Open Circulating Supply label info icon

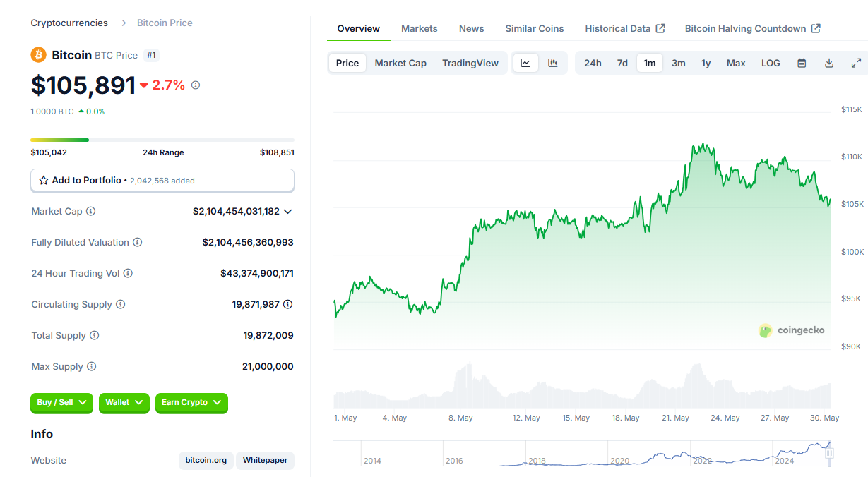121,304
